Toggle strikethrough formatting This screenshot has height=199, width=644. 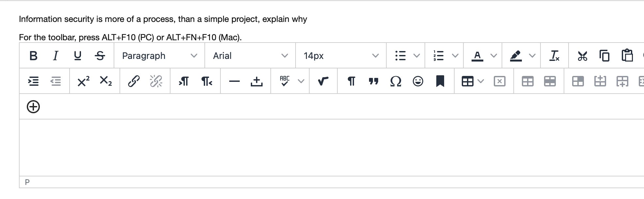(100, 56)
